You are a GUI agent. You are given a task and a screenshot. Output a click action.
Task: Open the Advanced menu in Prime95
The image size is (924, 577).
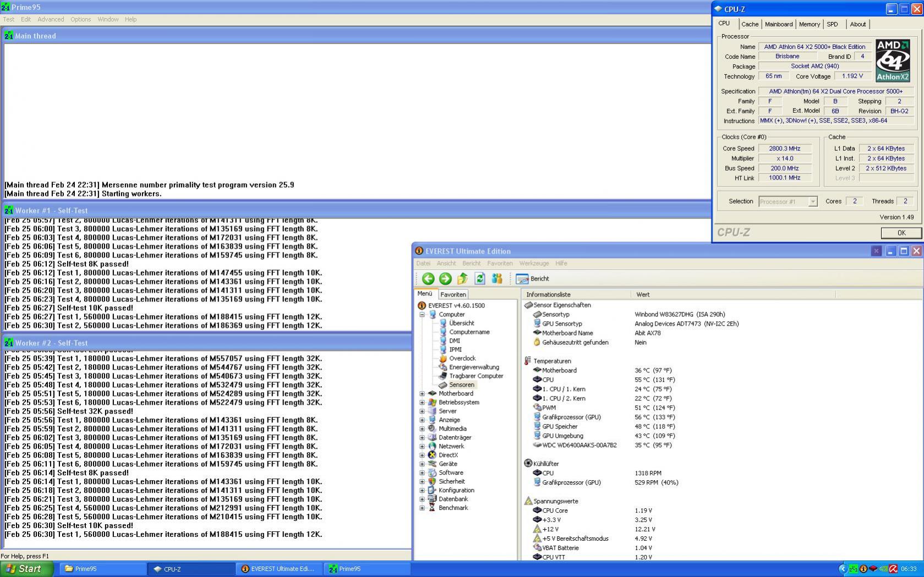click(x=51, y=19)
